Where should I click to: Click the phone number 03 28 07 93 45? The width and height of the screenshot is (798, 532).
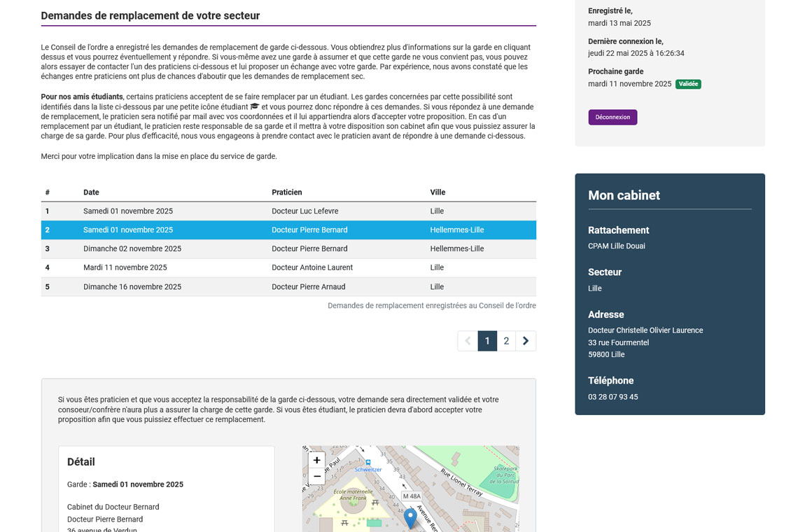point(612,397)
